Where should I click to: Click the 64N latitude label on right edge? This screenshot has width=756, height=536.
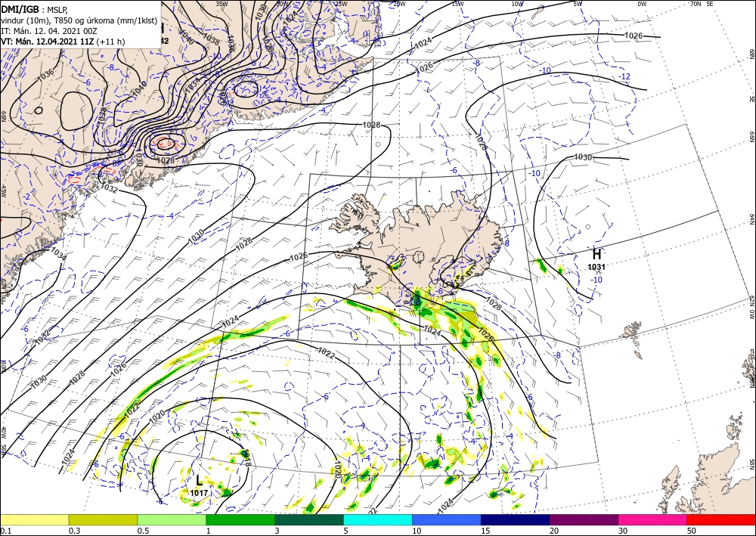click(x=752, y=218)
